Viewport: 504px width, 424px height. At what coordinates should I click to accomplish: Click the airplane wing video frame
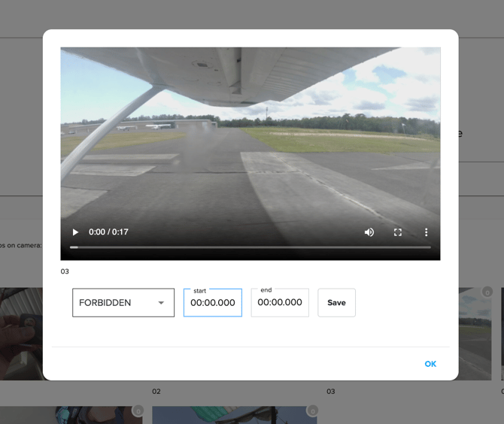click(x=250, y=135)
